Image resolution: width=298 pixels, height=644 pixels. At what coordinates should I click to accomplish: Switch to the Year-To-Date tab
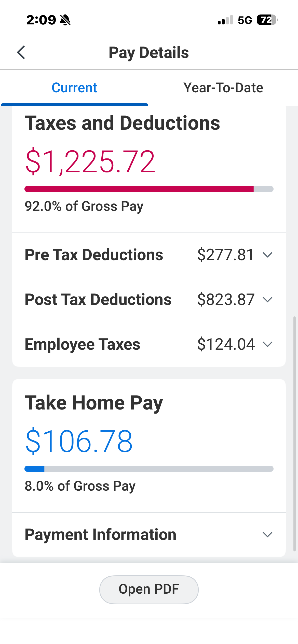223,88
